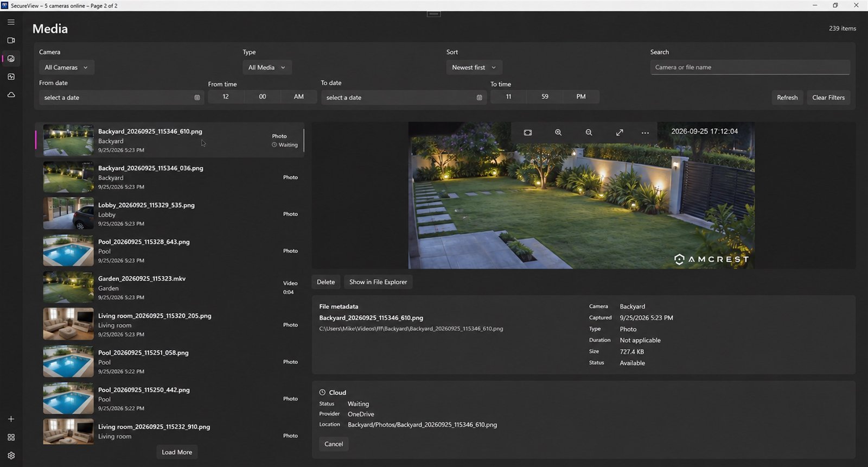
Task: Select the To time hour field 11
Action: 508,97
